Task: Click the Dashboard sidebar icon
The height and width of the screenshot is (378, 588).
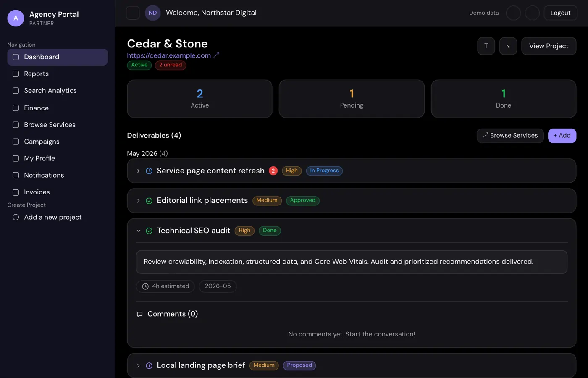Action: tap(16, 57)
